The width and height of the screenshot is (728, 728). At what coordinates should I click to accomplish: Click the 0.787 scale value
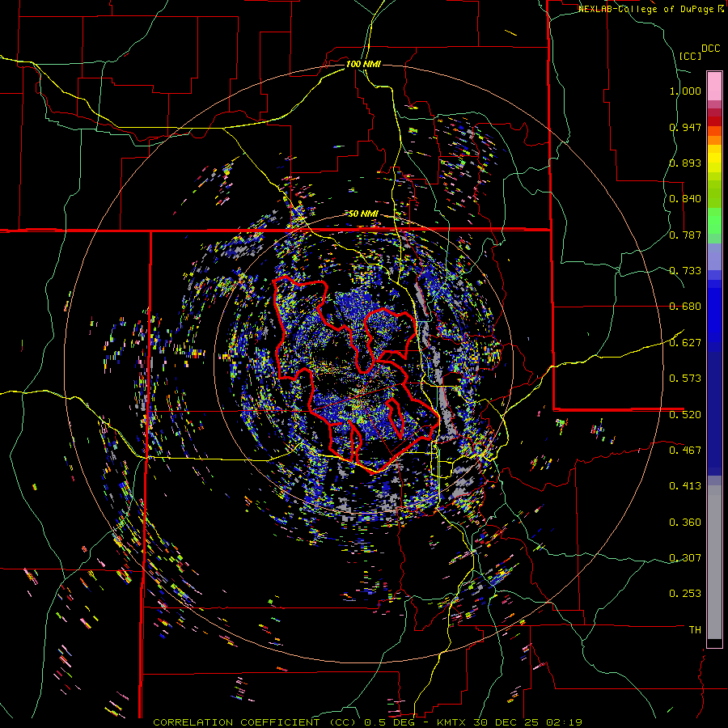[685, 235]
